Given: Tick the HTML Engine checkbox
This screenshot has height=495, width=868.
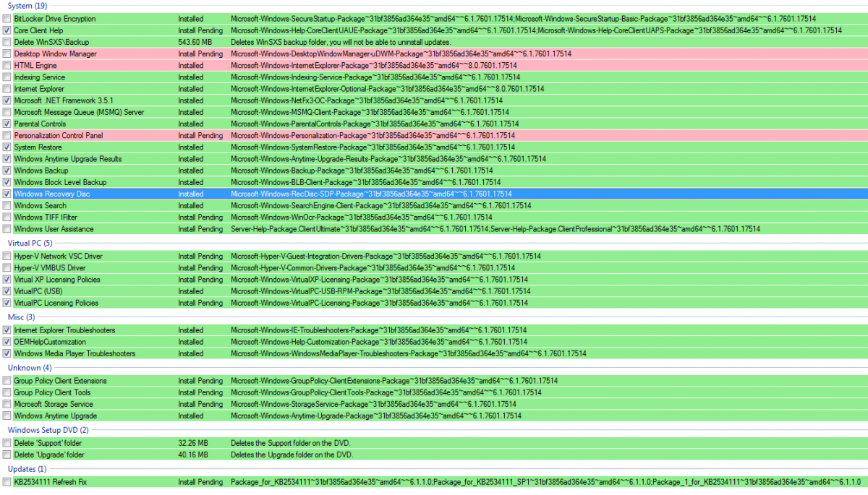Looking at the screenshot, I should [7, 66].
